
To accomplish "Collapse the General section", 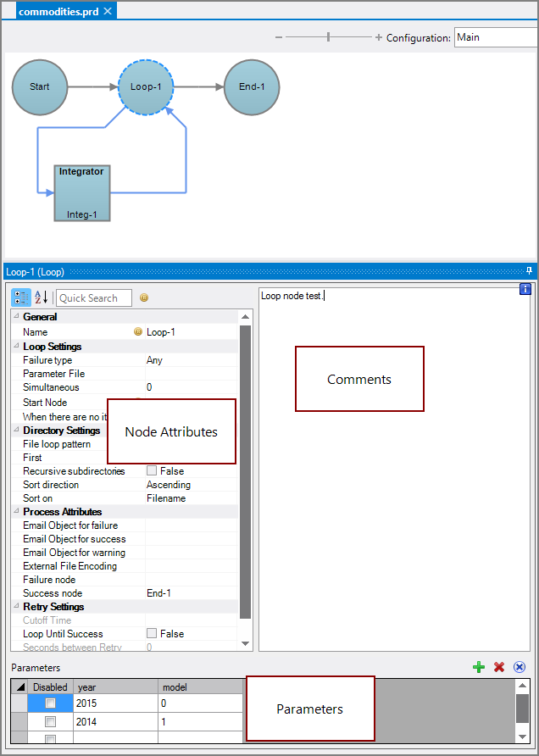I will pos(17,316).
